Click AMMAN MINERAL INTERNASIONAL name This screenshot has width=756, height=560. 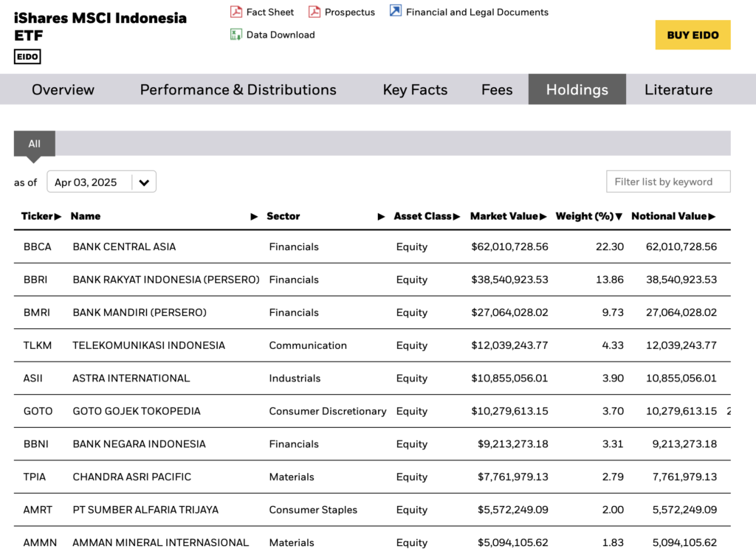160,542
